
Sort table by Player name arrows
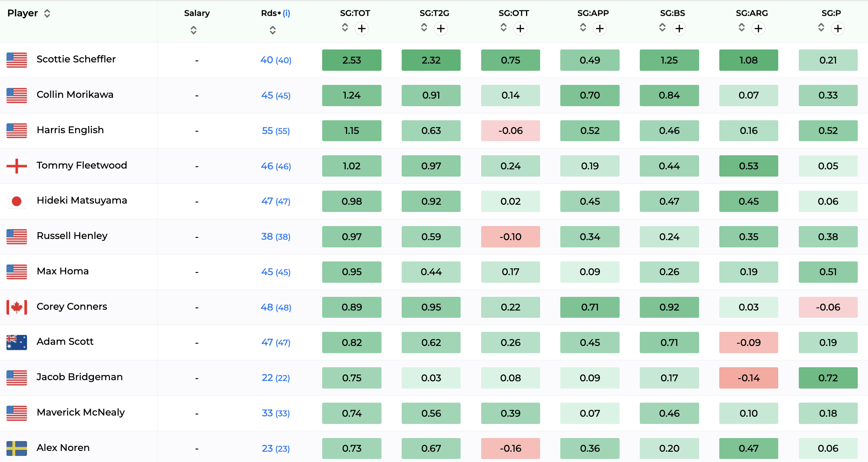(47, 14)
